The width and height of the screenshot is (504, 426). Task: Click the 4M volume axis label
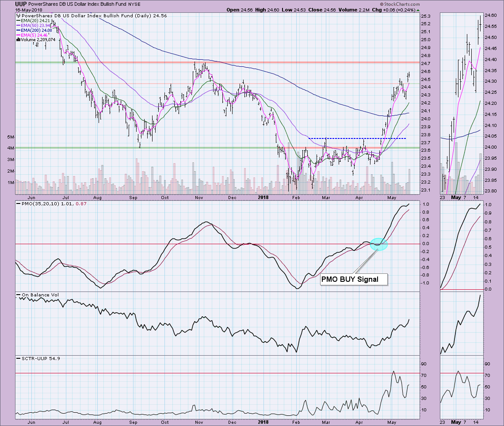11,148
